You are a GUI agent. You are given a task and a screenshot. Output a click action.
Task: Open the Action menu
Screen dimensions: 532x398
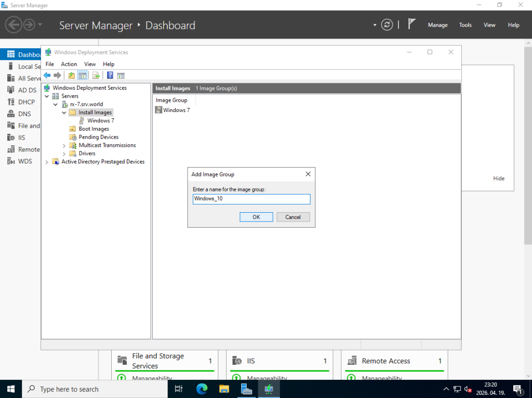point(69,64)
